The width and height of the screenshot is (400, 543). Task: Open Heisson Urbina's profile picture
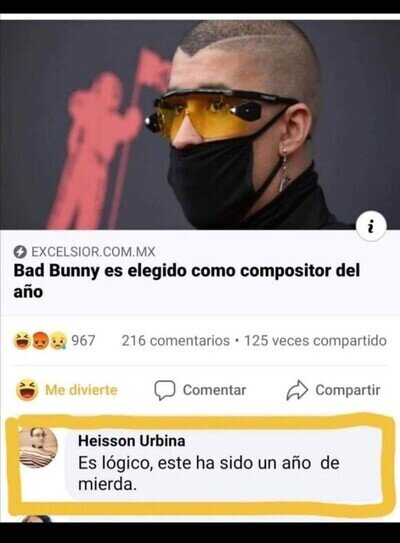coord(38,448)
